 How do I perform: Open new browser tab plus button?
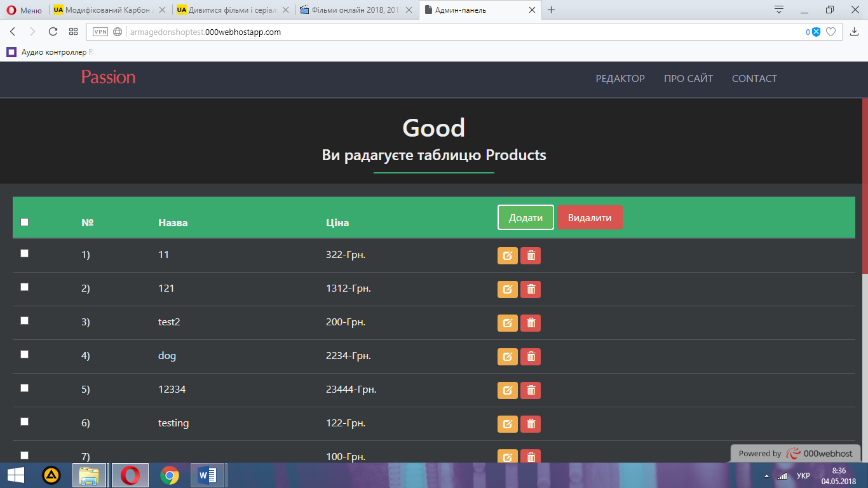[551, 10]
